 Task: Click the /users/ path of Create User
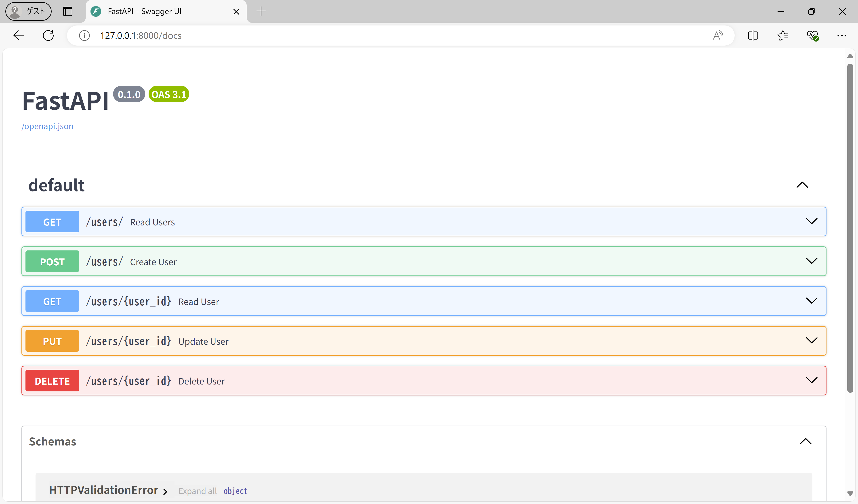[104, 262]
